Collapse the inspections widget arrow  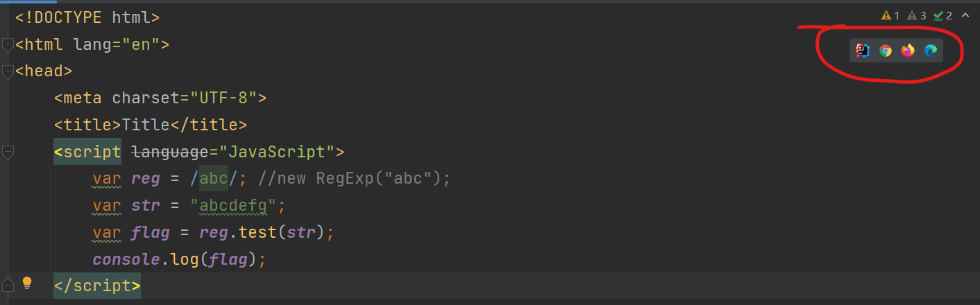click(965, 15)
